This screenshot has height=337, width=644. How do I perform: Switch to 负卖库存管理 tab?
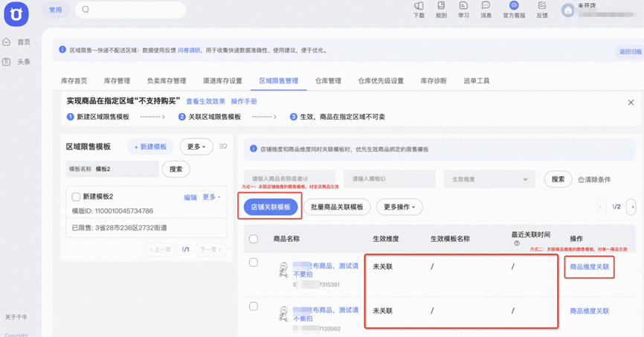(x=167, y=81)
